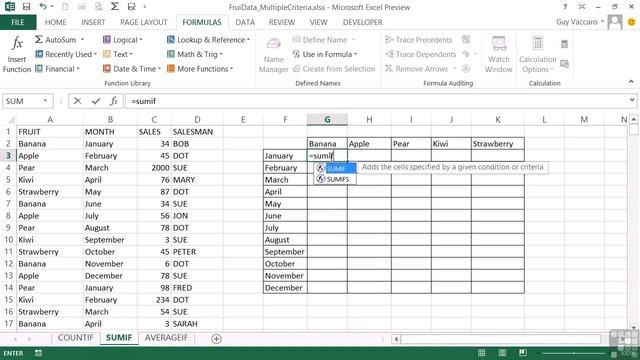Click the Calculate Sheet icon
Viewport: 640px width, 360px height.
tap(564, 64)
